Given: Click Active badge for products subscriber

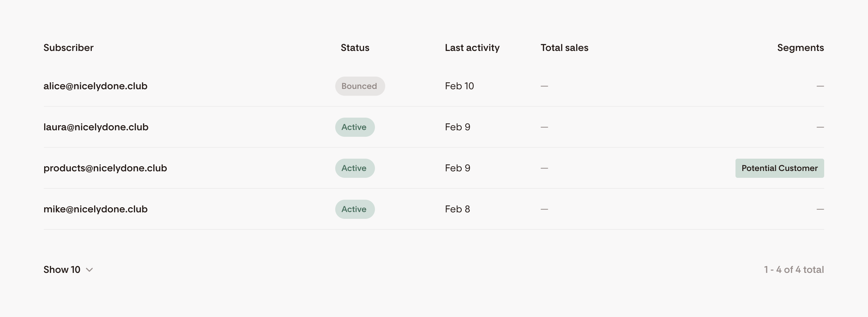Looking at the screenshot, I should coord(354,168).
